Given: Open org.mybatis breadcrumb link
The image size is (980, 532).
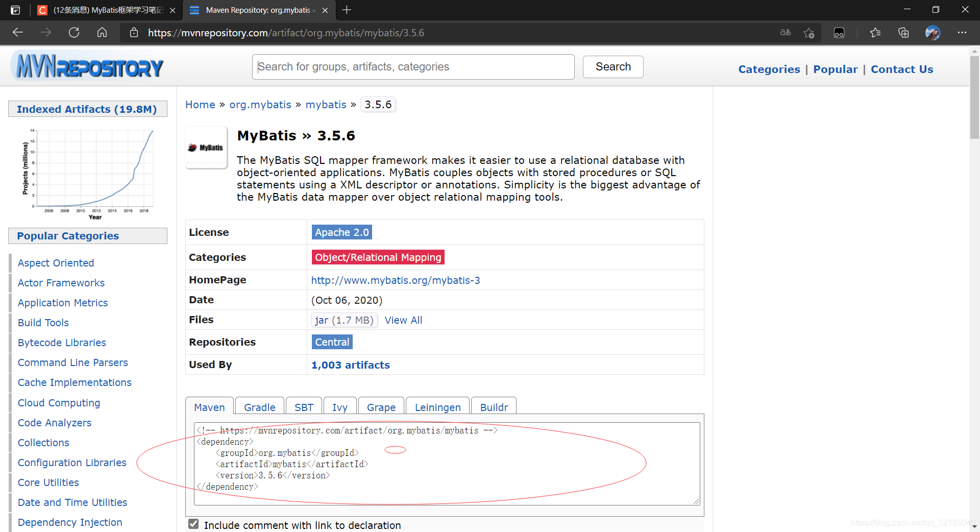Looking at the screenshot, I should [x=260, y=105].
